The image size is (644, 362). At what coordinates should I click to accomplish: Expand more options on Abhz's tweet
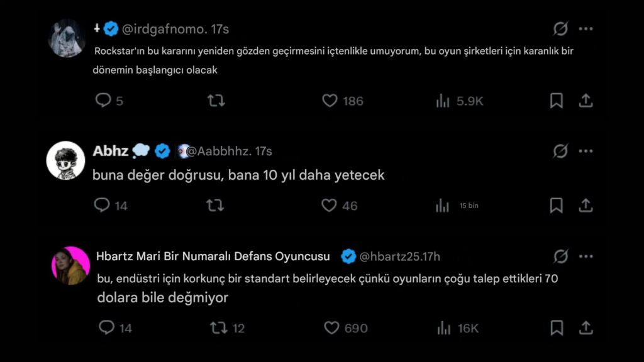[x=586, y=151]
